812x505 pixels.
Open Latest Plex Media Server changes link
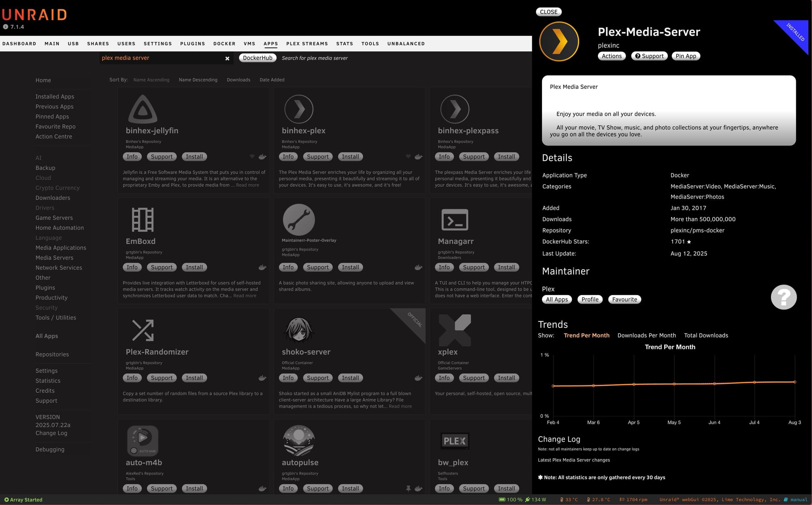574,460
